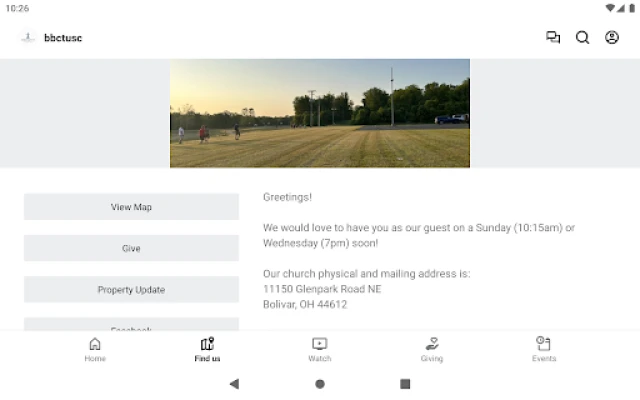Open the messages chat icon
The width and height of the screenshot is (640, 400).
[553, 38]
